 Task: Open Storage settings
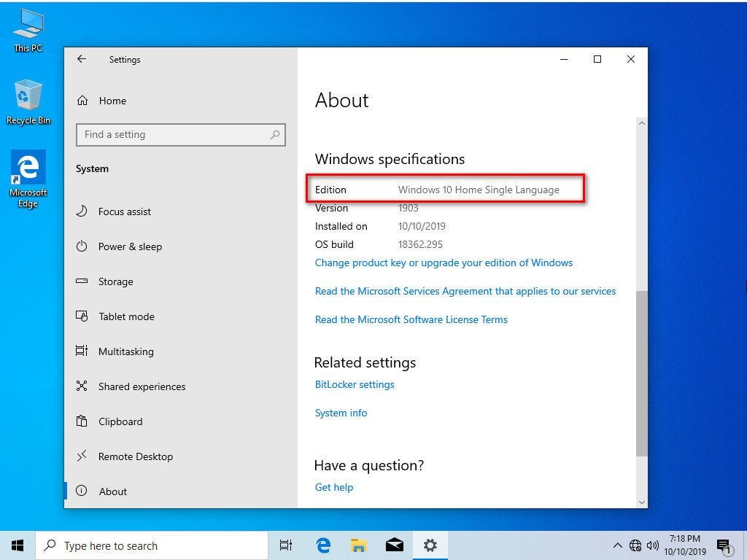tap(115, 281)
